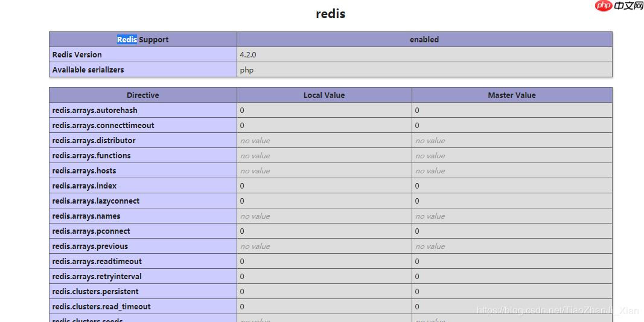Click redis.arrays.names directive

click(x=86, y=216)
